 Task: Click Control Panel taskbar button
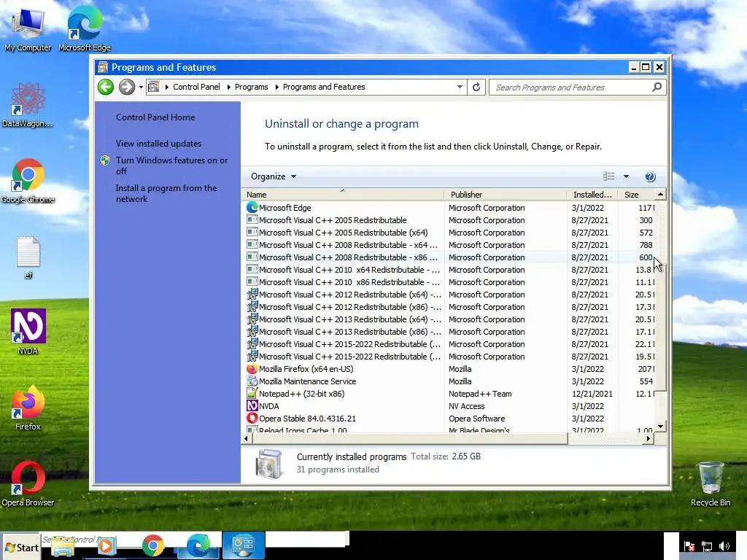click(x=244, y=545)
